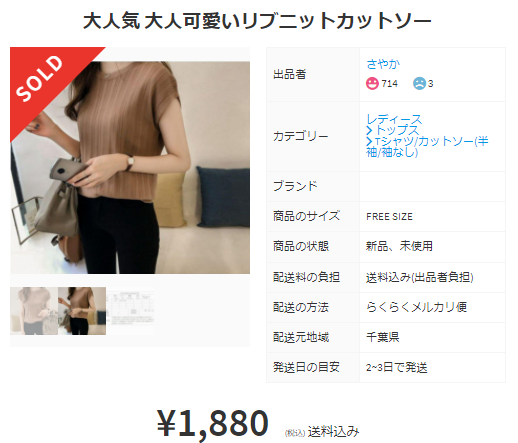The image size is (518, 443).
Task: Click the good rating count 714
Action: [389, 84]
